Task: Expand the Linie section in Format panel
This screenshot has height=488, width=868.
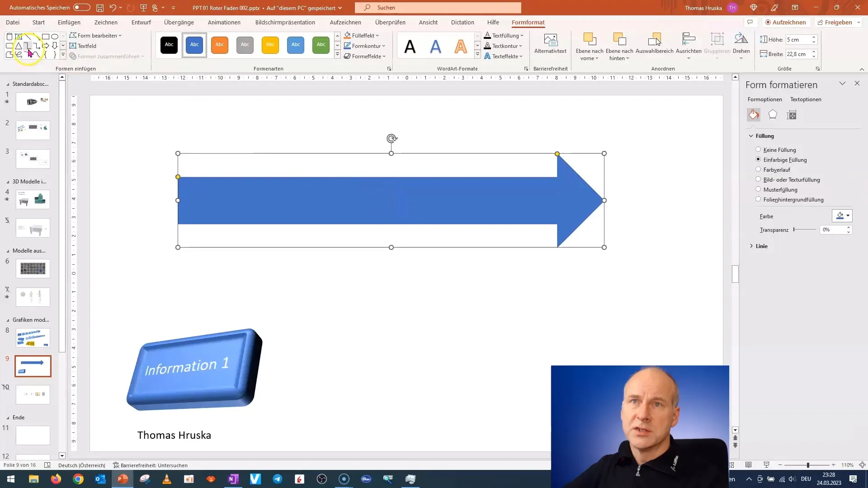Action: [762, 245]
